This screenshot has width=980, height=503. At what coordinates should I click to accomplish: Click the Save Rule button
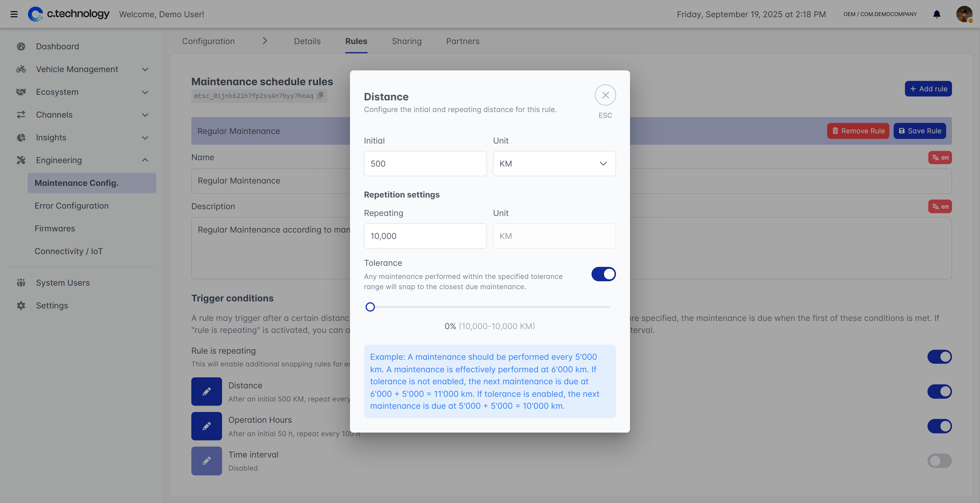pos(920,131)
